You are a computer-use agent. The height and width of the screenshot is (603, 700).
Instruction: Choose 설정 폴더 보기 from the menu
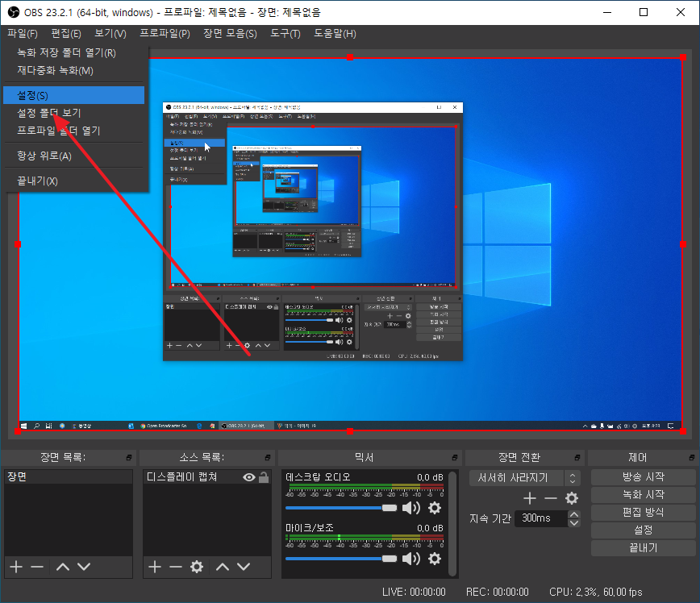tap(73, 113)
